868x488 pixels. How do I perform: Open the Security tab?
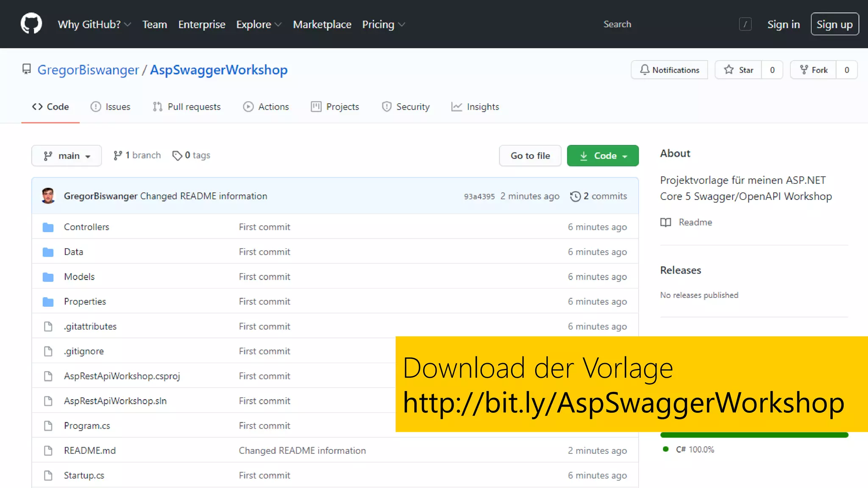tap(406, 107)
